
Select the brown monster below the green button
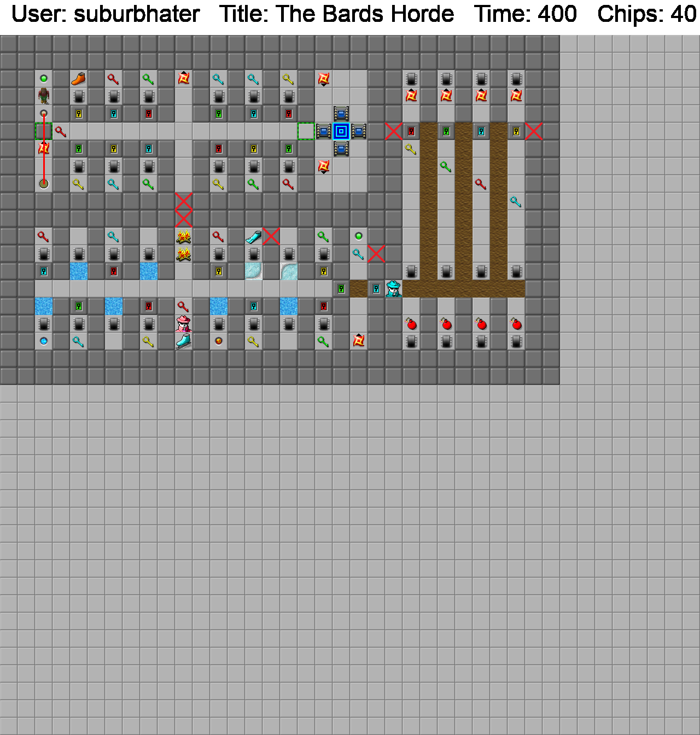pos(44,96)
